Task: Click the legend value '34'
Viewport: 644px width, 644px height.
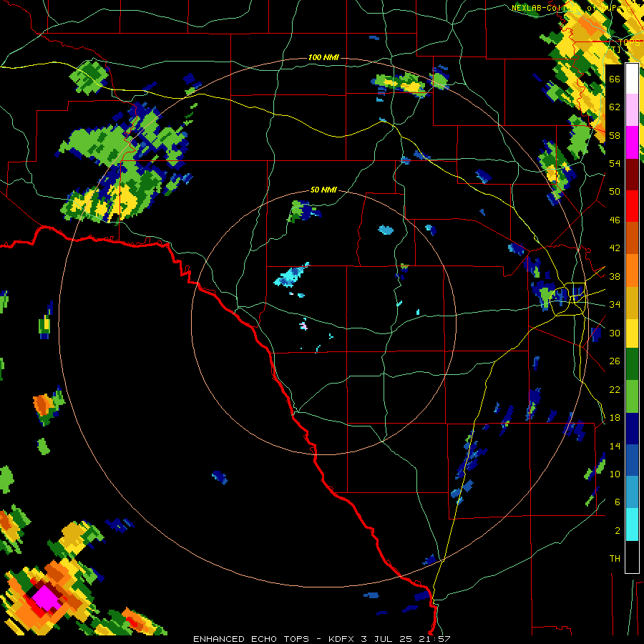Action: [x=615, y=305]
